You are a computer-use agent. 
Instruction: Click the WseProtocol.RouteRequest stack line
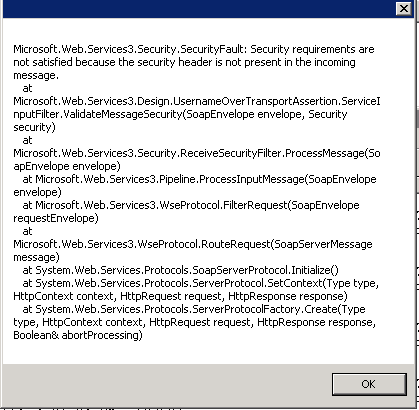(x=193, y=244)
